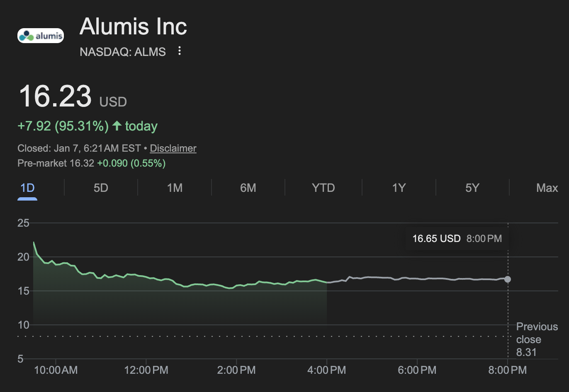Select the 6M range tab
This screenshot has width=569, height=392.
pyautogui.click(x=248, y=188)
